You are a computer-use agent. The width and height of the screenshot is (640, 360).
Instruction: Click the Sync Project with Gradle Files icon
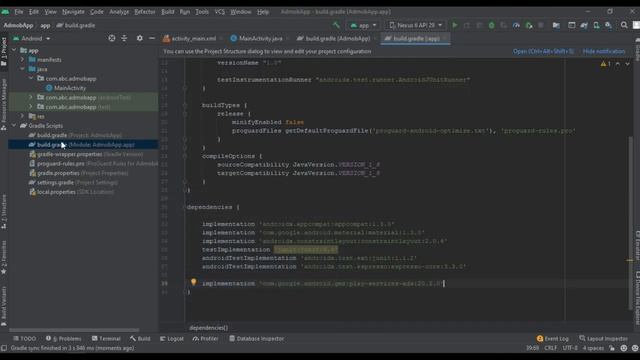point(584,25)
